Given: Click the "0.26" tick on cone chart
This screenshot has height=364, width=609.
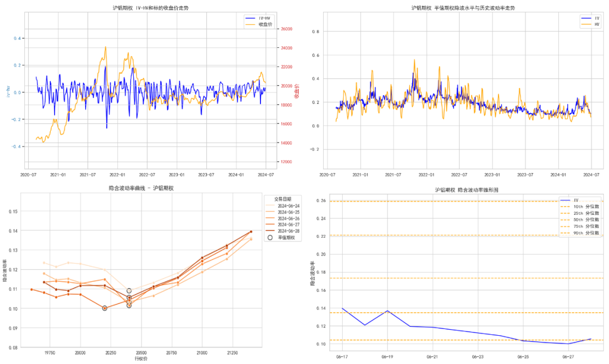Looking at the screenshot, I should click(x=321, y=201).
